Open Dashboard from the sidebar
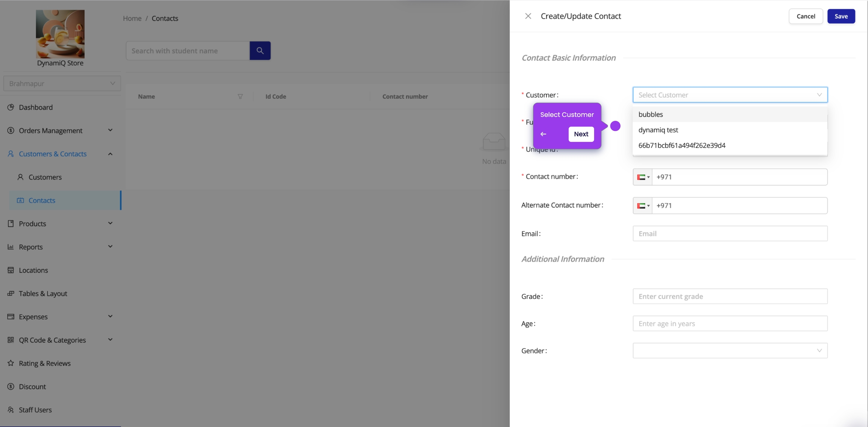This screenshot has height=427, width=868. [36, 107]
